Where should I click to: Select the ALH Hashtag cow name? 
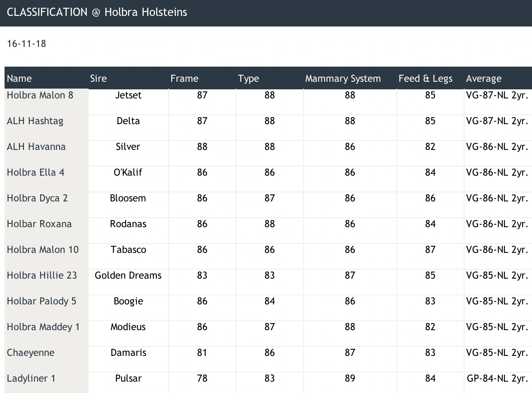click(x=35, y=121)
